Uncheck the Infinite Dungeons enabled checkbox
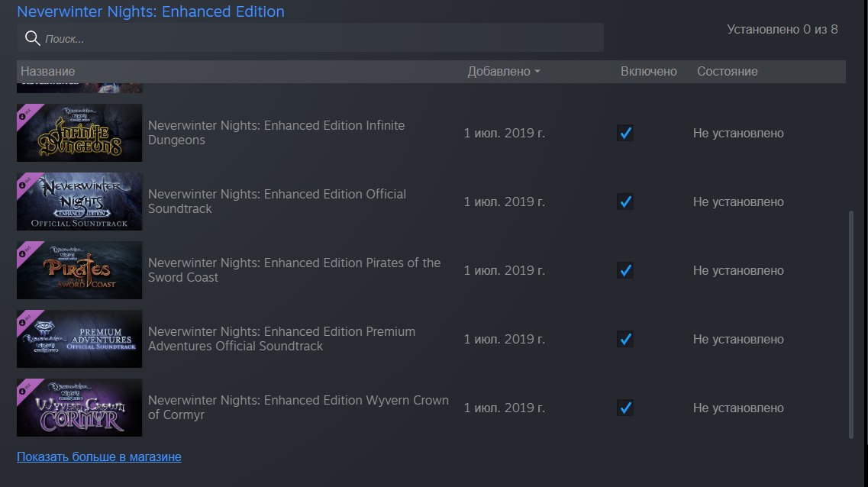The height and width of the screenshot is (487, 868). [x=625, y=133]
